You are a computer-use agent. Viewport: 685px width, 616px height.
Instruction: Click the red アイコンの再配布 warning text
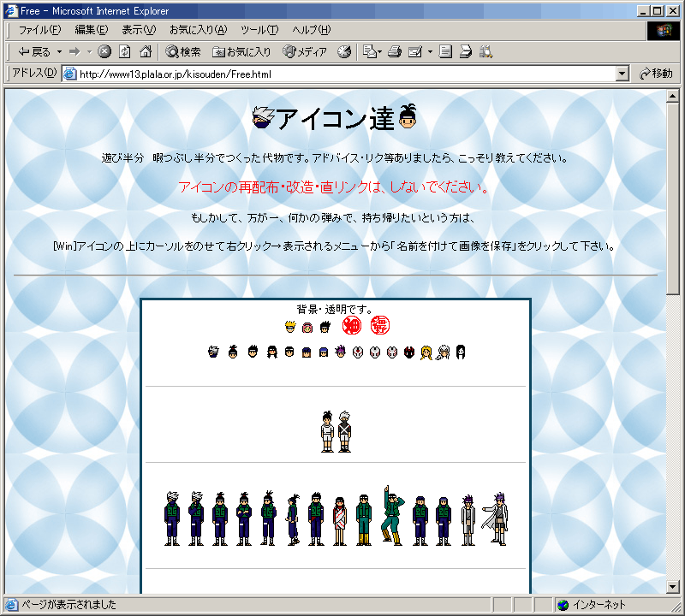(333, 187)
